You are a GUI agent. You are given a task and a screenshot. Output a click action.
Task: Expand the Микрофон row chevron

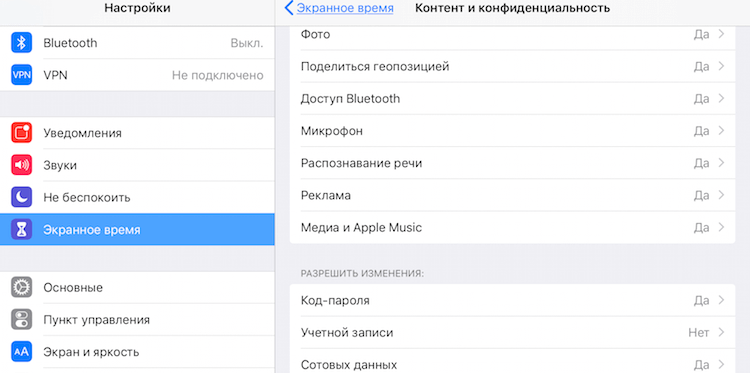(721, 131)
